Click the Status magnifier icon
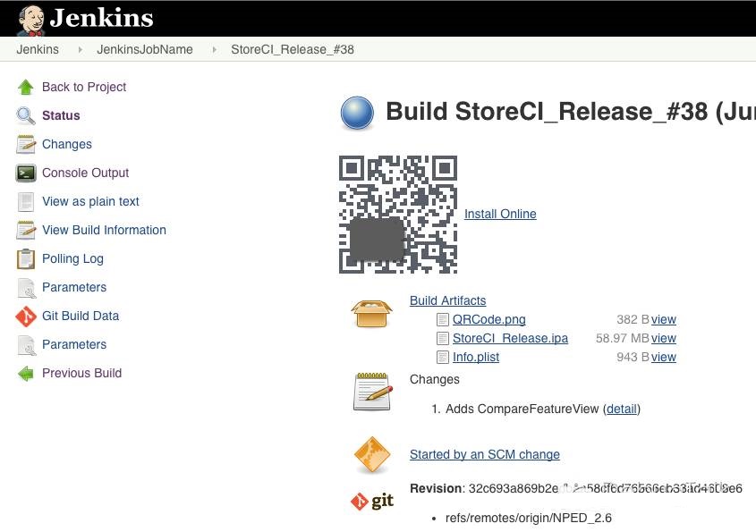 tap(26, 115)
